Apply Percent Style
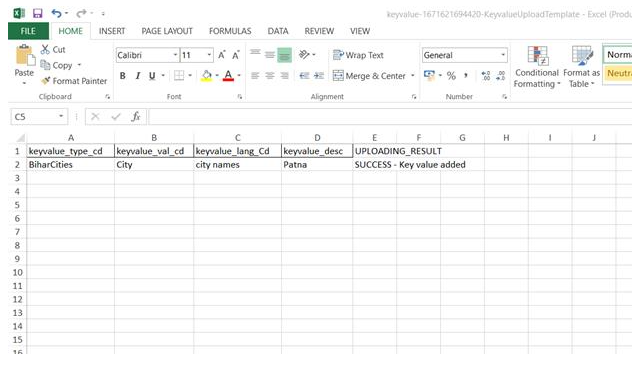Screen dimensions: 639x365 click(451, 76)
